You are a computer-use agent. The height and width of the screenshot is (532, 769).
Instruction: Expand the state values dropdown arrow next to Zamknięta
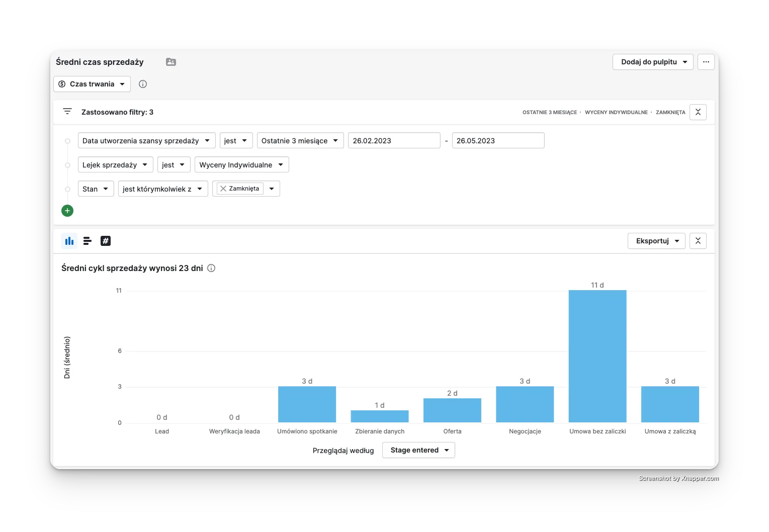coord(272,189)
